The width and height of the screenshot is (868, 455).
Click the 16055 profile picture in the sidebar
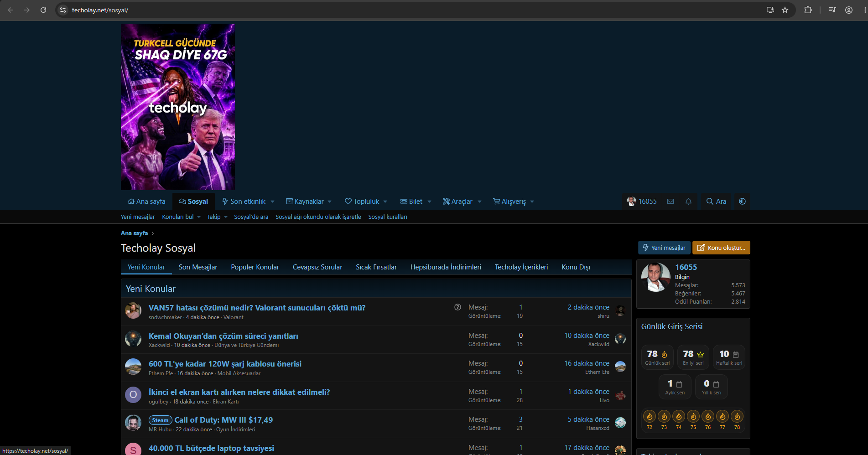(x=656, y=277)
